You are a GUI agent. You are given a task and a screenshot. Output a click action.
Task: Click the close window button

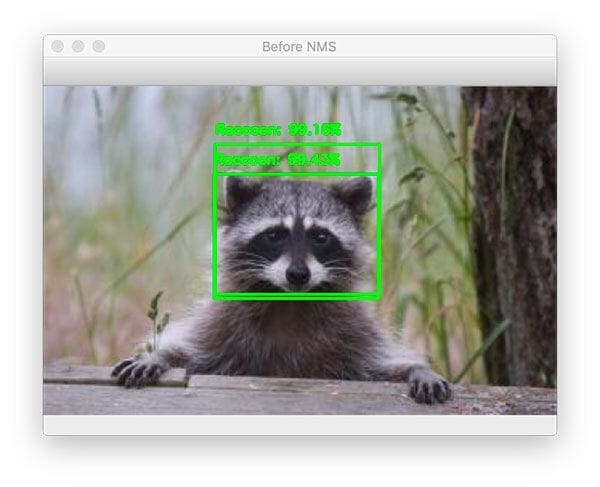pos(58,47)
